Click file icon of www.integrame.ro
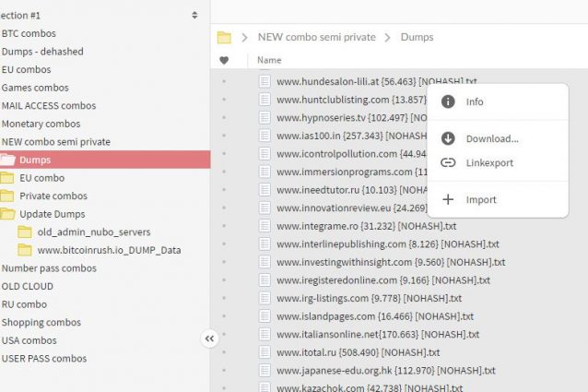588x392 pixels. [x=265, y=226]
